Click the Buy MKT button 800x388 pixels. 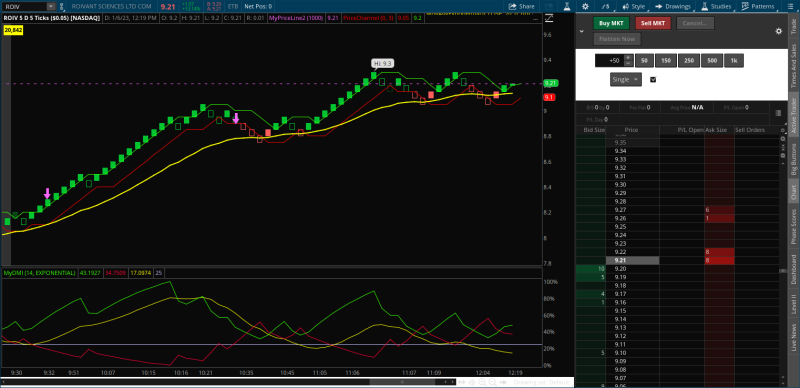(611, 23)
